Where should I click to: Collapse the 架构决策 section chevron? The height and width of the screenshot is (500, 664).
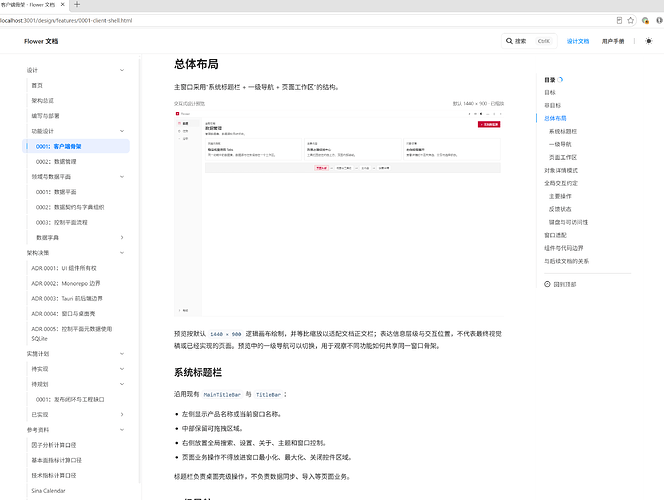122,253
